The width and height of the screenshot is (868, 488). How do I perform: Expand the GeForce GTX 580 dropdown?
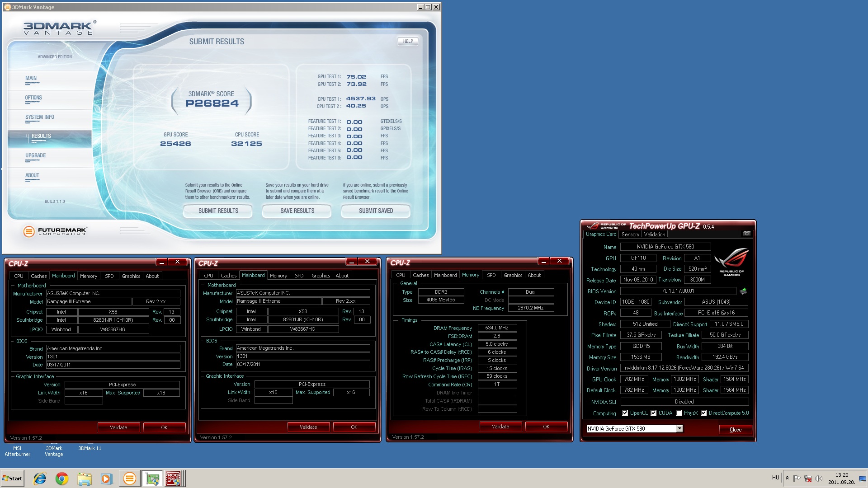click(x=679, y=428)
